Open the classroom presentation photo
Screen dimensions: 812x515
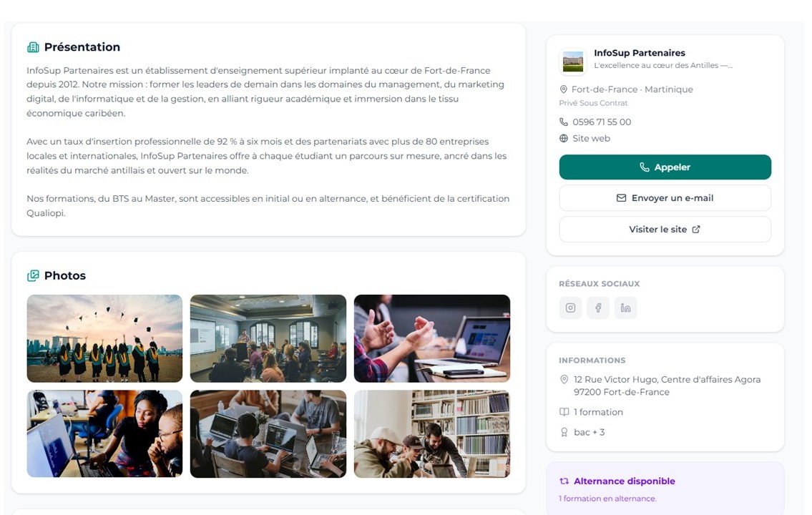(x=268, y=338)
